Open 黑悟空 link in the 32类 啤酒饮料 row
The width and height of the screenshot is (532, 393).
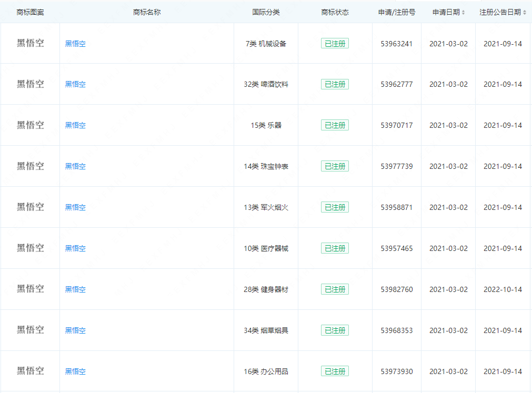coord(75,84)
